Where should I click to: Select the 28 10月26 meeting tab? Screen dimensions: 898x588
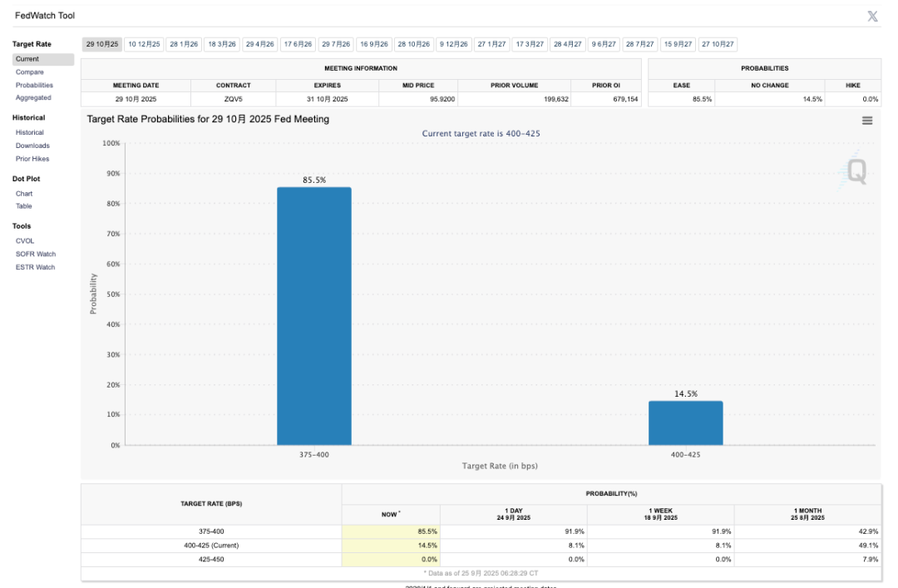(413, 44)
